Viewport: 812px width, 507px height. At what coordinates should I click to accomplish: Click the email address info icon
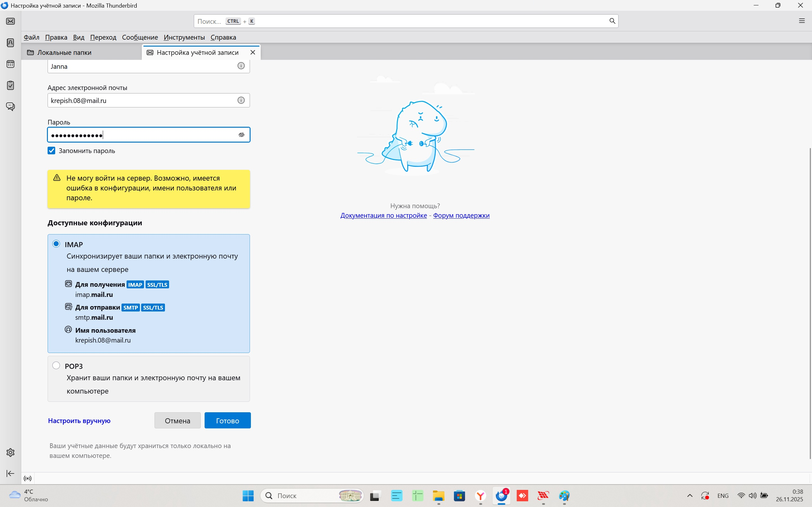[x=241, y=100]
